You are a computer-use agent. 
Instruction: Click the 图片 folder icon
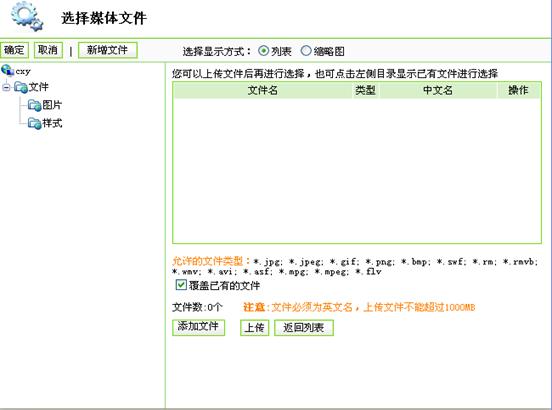(34, 105)
